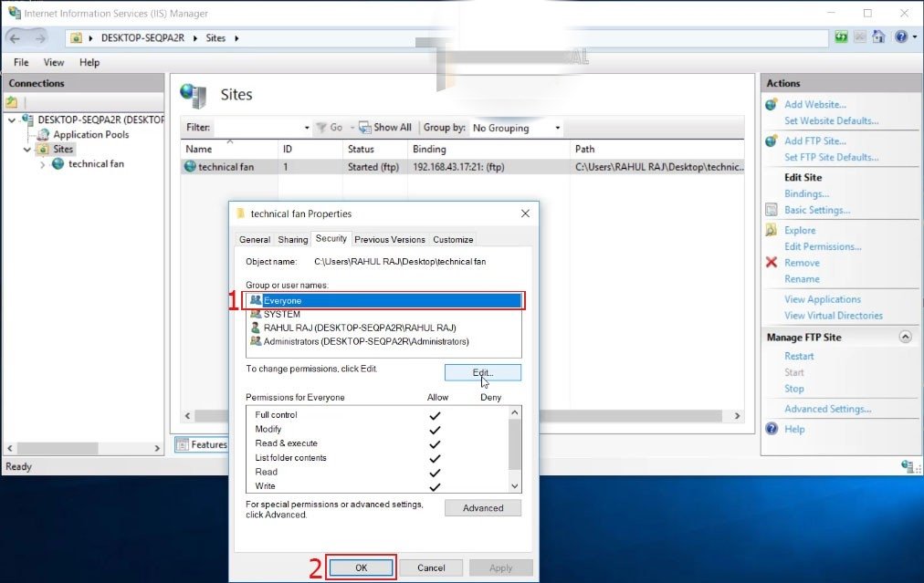The image size is (924, 583).
Task: Click the Add Website globe icon
Action: (772, 105)
